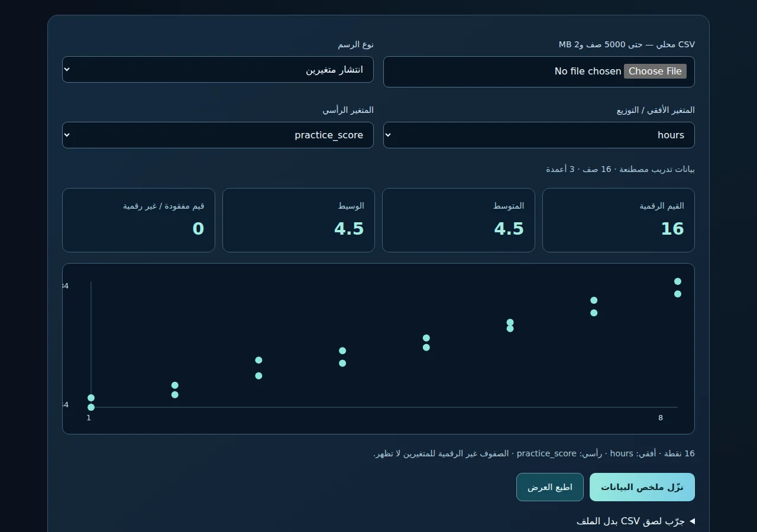Screen dimensions: 757x532
Task: Click the download data summary button (نزّل ملخص البيانات)
Action: pos(642,487)
